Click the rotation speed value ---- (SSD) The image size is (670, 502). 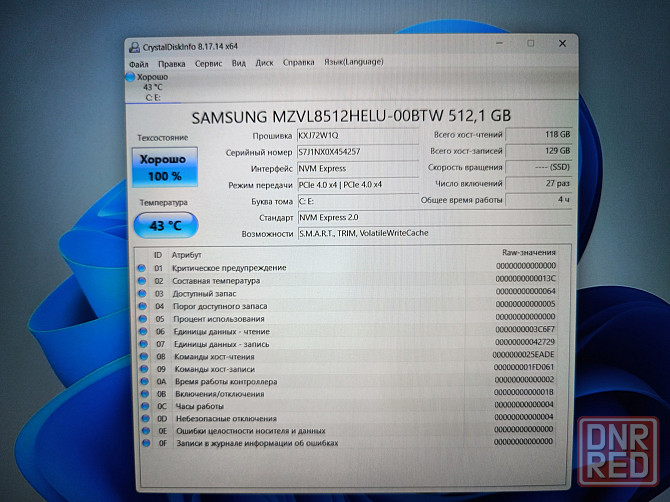coord(538,167)
